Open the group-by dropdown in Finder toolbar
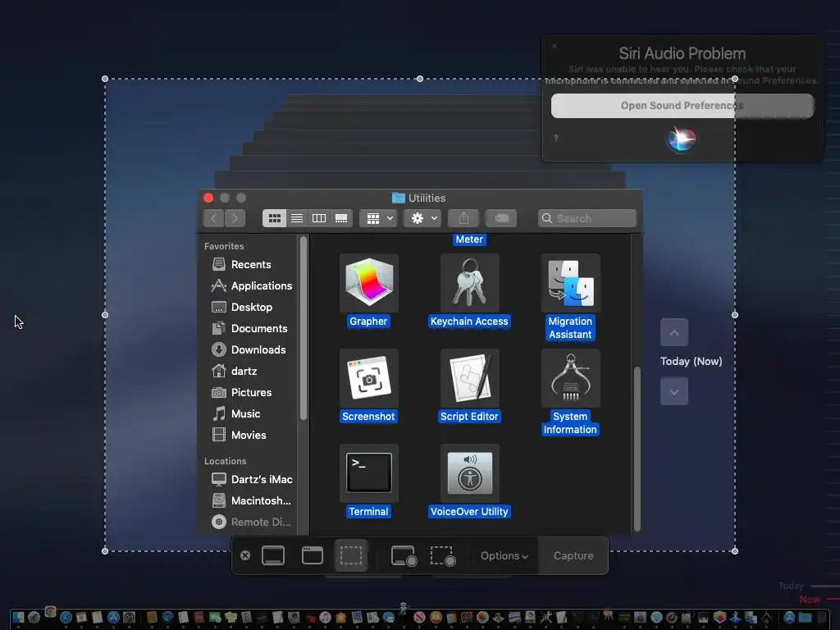Viewport: 840px width, 630px height. (x=379, y=218)
